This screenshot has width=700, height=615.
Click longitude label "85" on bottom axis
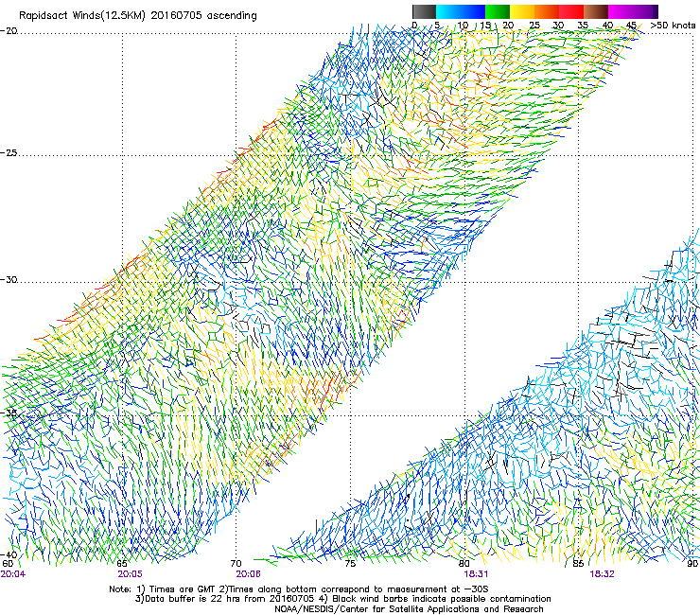pos(578,564)
